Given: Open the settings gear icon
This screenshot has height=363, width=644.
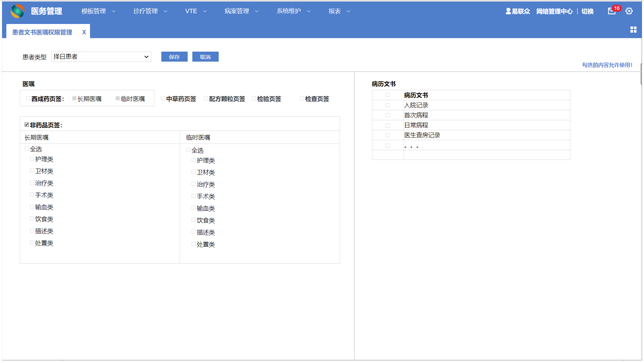Looking at the screenshot, I should pos(629,11).
